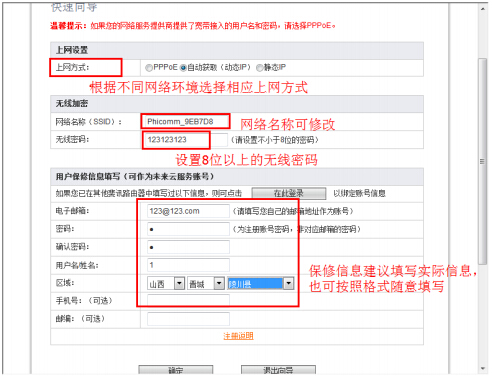Image resolution: width=493 pixels, height=382 pixels.
Task: Focus the 确认密码 confirm password field
Action: (x=188, y=247)
